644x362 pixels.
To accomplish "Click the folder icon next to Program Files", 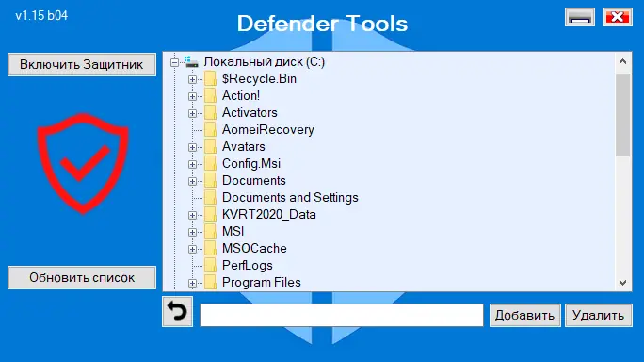I will [x=210, y=282].
